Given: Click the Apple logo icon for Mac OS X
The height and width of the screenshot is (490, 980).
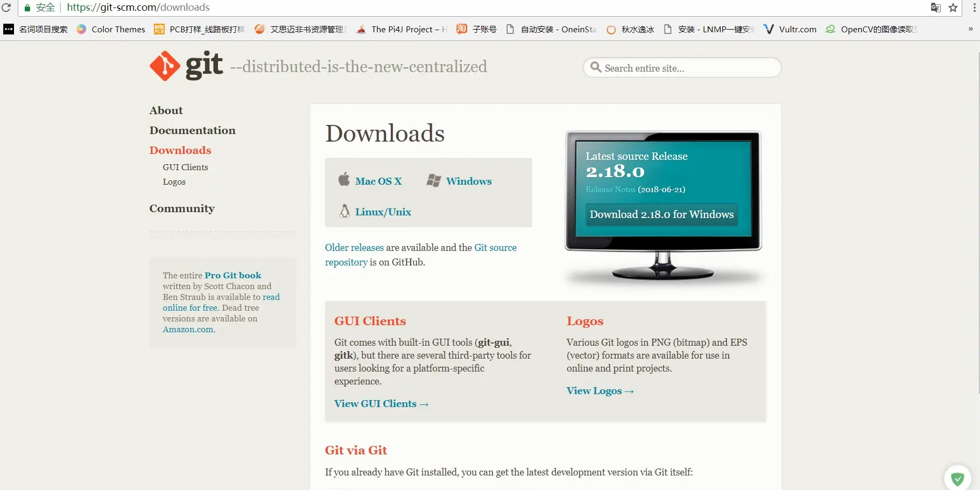Looking at the screenshot, I should click(344, 179).
